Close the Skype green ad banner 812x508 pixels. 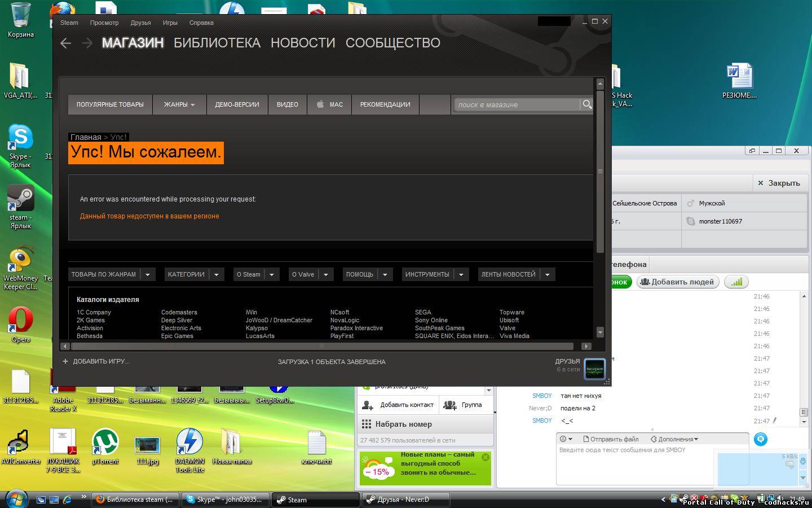click(x=486, y=457)
